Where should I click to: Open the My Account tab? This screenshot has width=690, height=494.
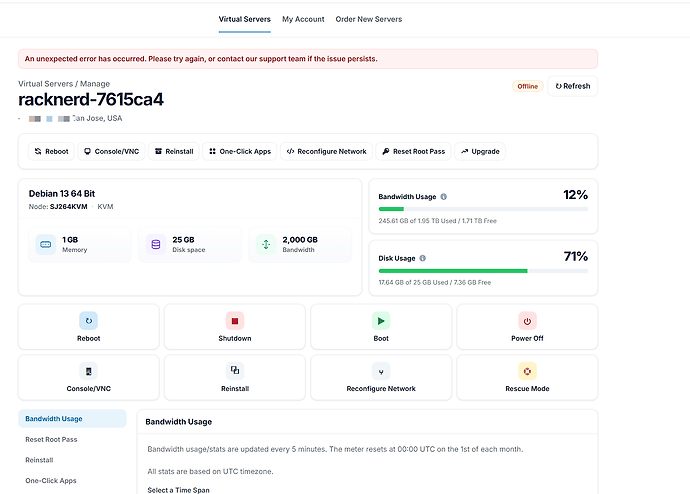pos(303,19)
